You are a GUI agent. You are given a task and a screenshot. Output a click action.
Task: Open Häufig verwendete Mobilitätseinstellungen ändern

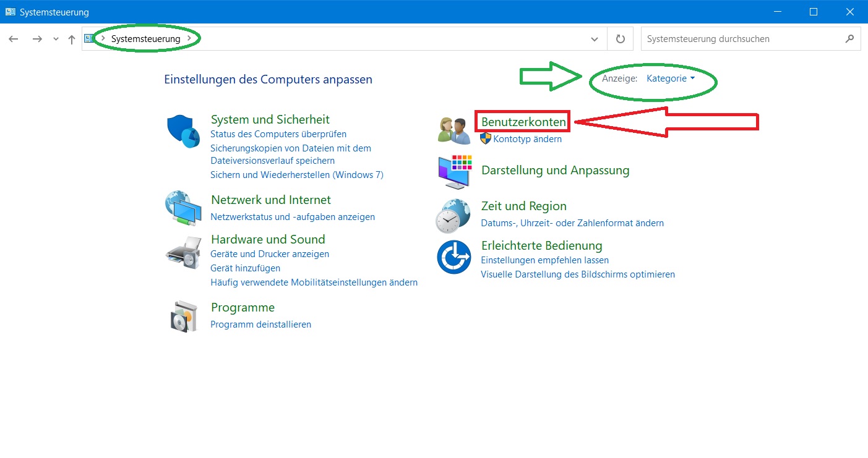point(314,282)
